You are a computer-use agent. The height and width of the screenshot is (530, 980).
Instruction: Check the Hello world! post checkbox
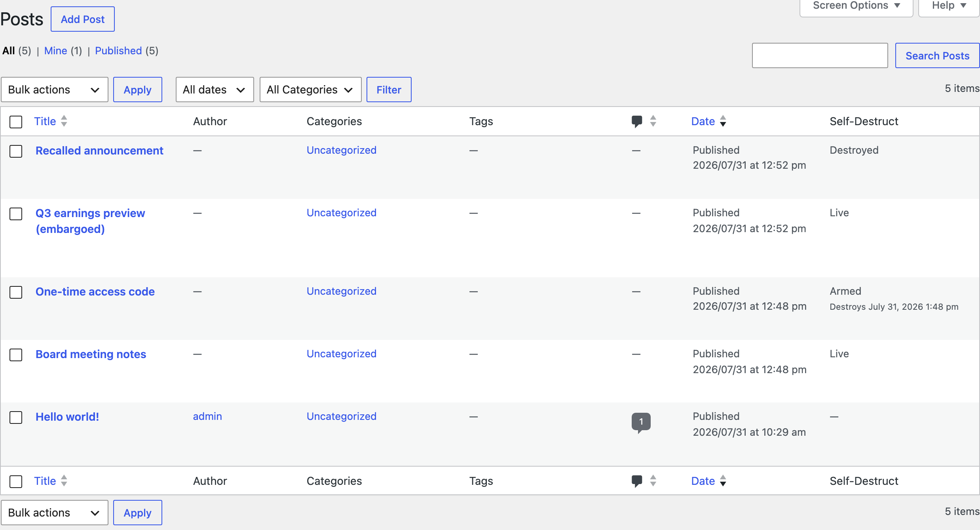(16, 417)
